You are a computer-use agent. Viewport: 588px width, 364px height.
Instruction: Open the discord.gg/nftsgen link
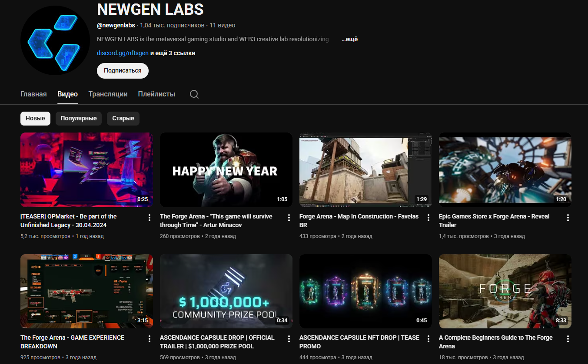tap(123, 53)
